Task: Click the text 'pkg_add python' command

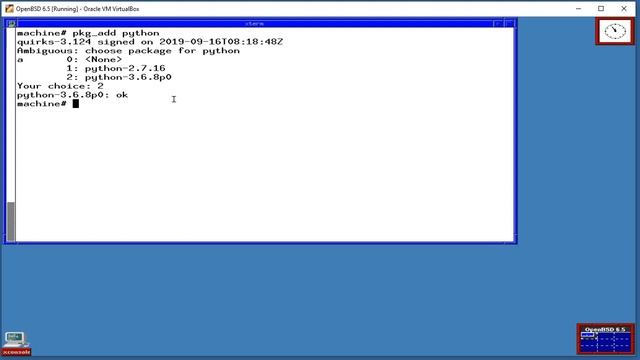Action: click(x=116, y=33)
